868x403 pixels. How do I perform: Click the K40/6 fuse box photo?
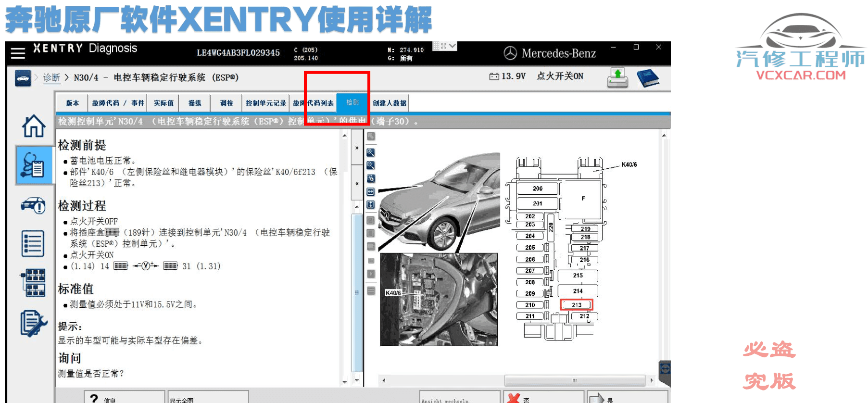click(x=439, y=299)
